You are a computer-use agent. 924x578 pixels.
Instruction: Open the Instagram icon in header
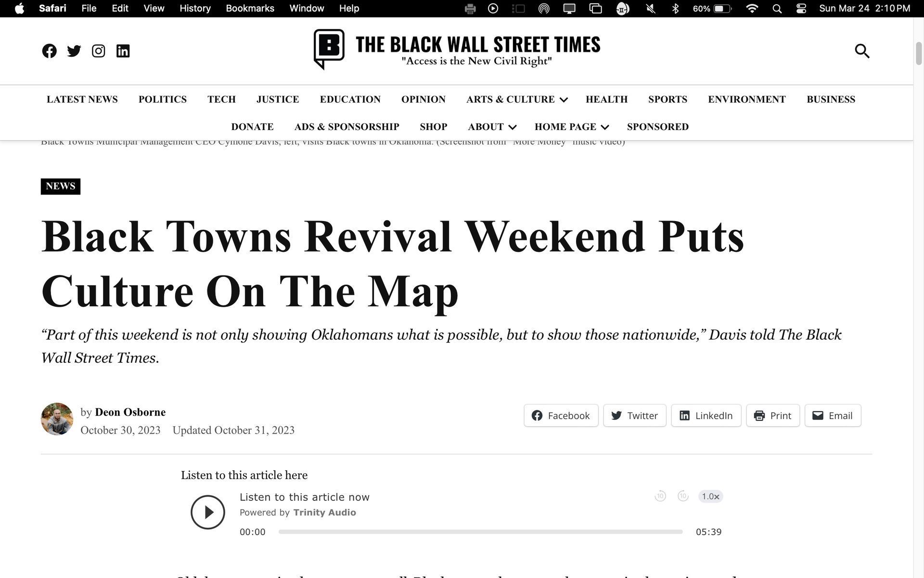pos(98,51)
